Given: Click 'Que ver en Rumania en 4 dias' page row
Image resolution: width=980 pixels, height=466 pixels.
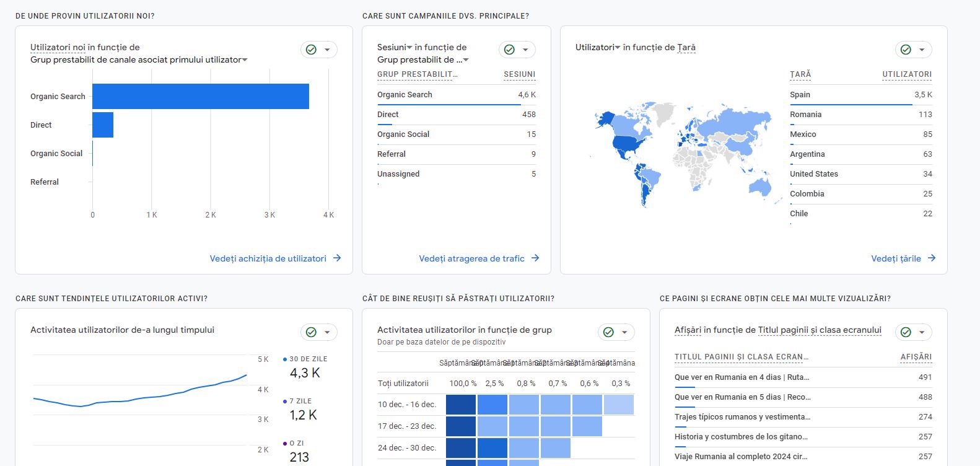Looking at the screenshot, I should pyautogui.click(x=803, y=377).
